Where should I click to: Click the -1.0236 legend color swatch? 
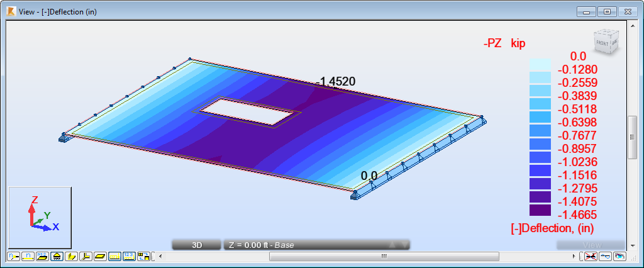tap(540, 157)
